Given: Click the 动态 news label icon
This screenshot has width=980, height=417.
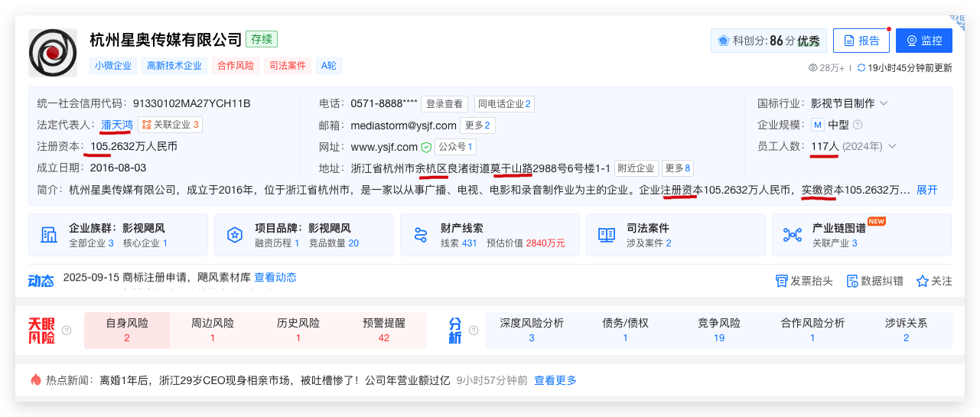Looking at the screenshot, I should (x=41, y=281).
